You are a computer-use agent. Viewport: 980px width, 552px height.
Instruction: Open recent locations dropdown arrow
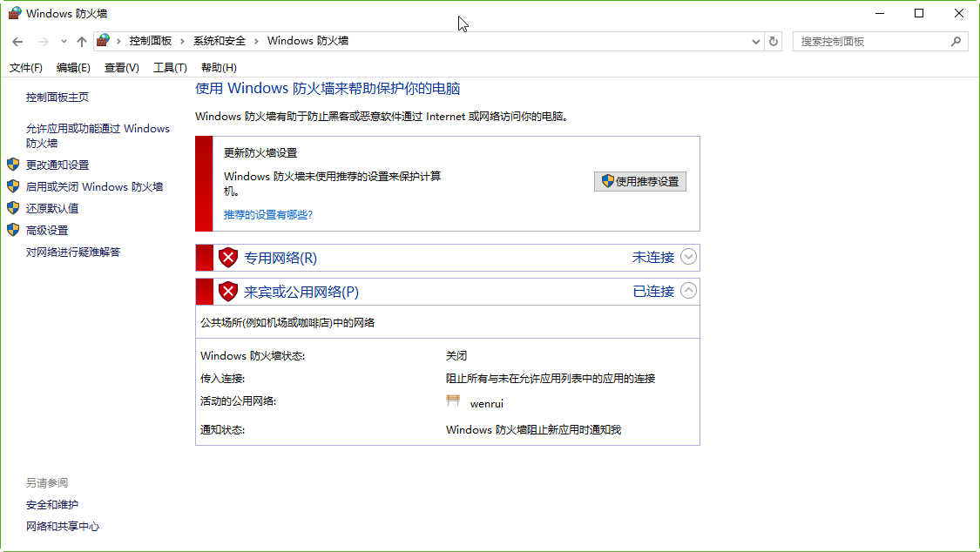[64, 42]
